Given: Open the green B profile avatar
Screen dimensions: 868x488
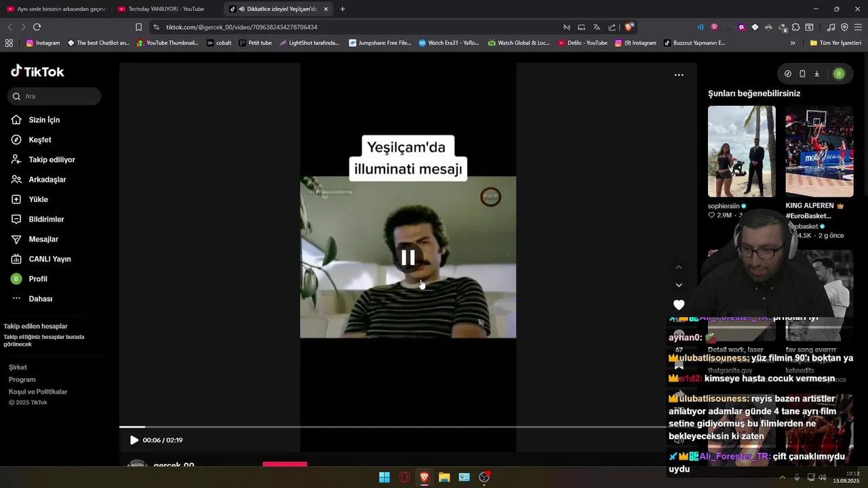Looking at the screenshot, I should point(839,74).
